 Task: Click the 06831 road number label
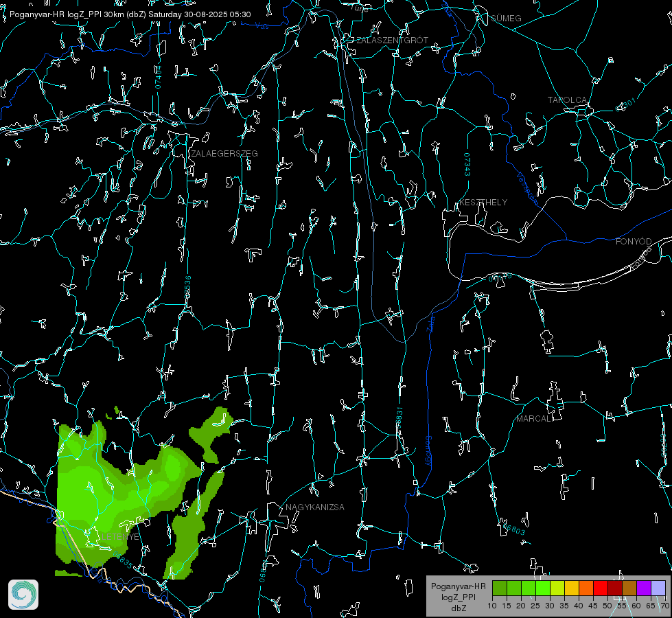pos(399,418)
